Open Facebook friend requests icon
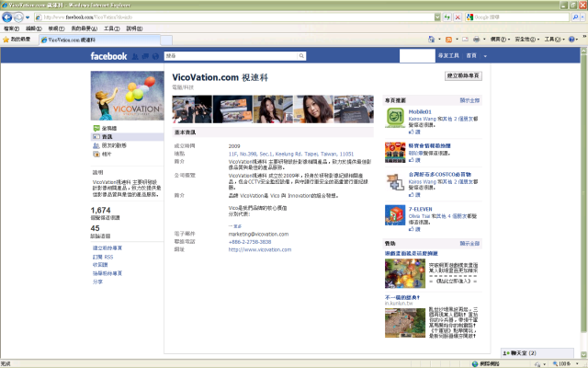This screenshot has width=588, height=368. [x=135, y=56]
